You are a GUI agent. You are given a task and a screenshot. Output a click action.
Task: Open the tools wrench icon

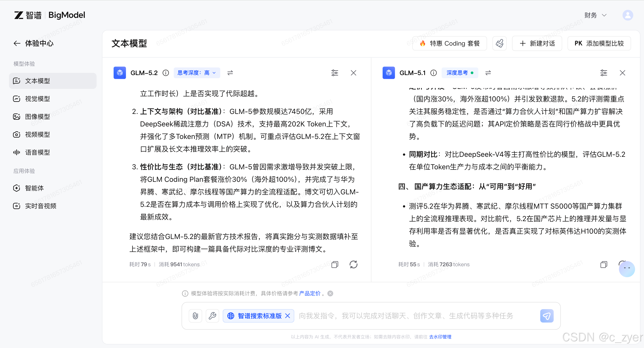point(212,316)
